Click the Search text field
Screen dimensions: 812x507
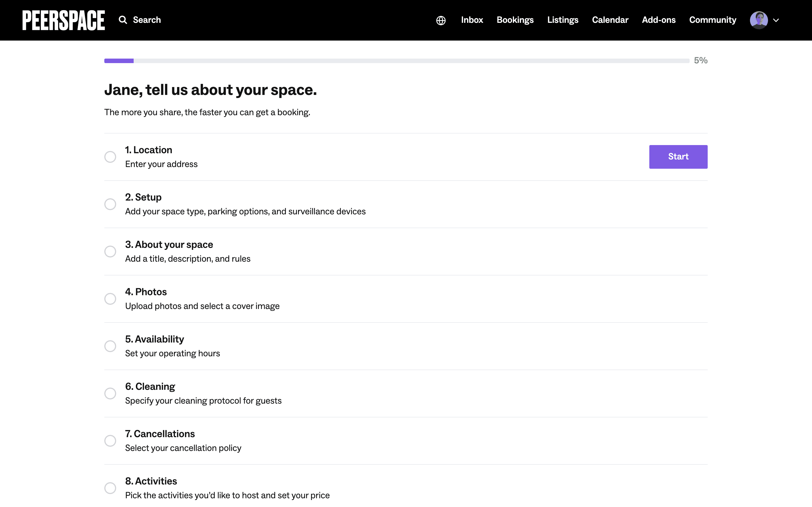point(147,20)
